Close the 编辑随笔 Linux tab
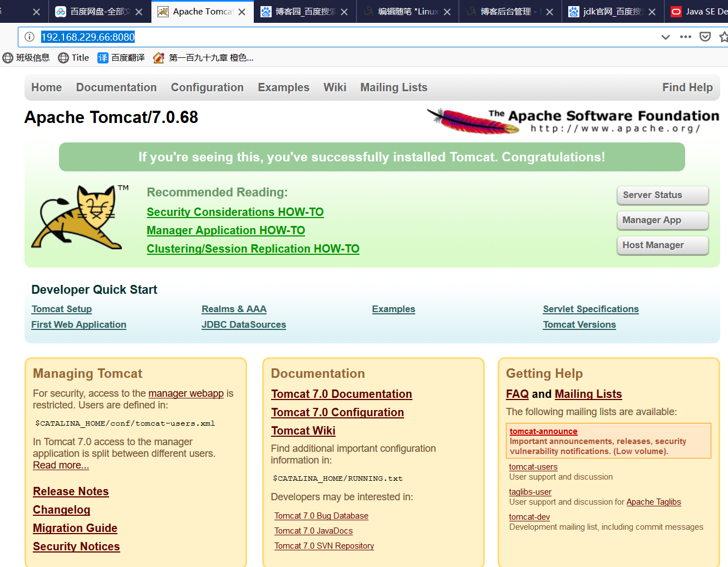This screenshot has width=728, height=567. (x=447, y=12)
